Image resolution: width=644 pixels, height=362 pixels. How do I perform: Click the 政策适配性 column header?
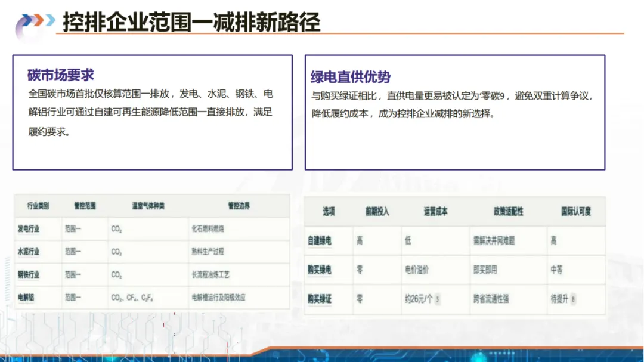coord(509,212)
